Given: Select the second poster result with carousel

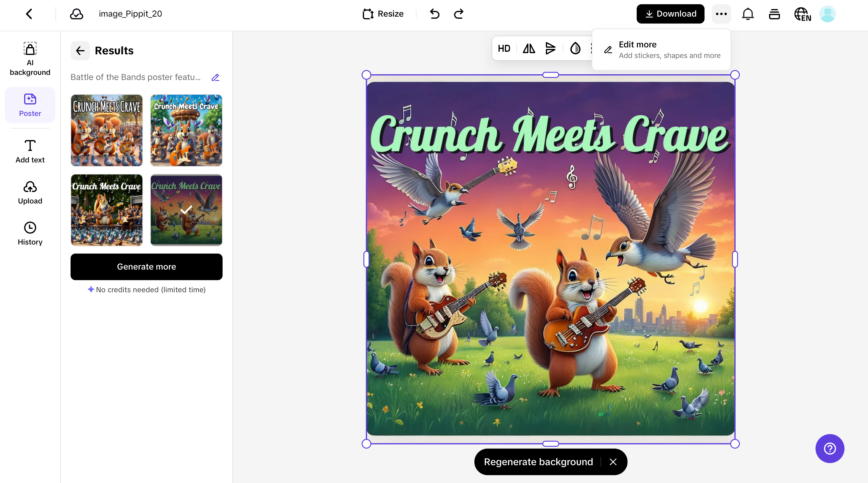Looking at the screenshot, I should click(186, 130).
